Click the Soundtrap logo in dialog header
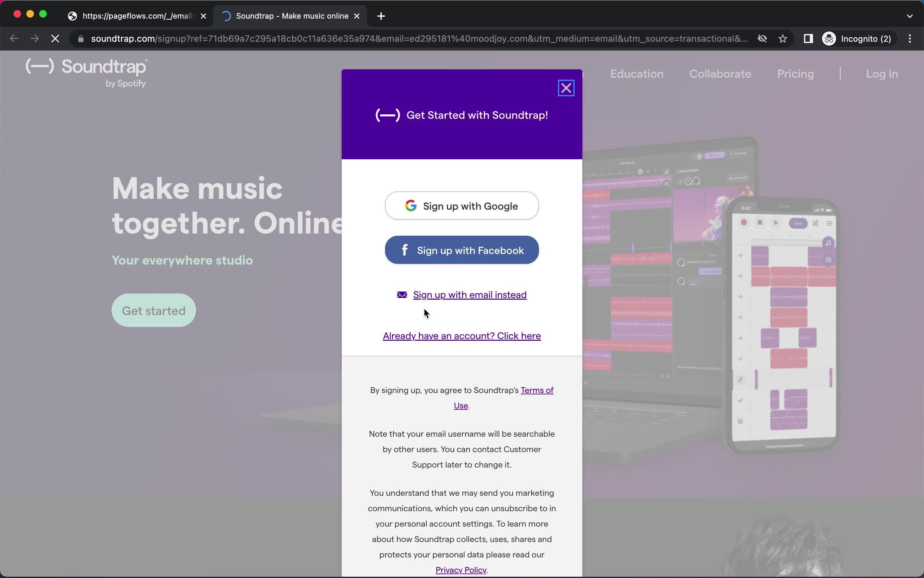The image size is (924, 578). pos(388,115)
